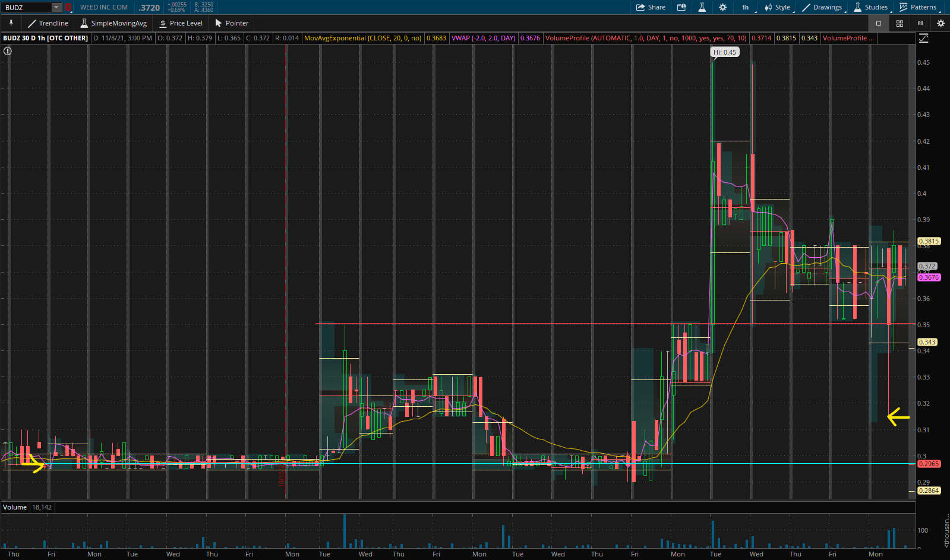Open the Style menu

[x=778, y=7]
